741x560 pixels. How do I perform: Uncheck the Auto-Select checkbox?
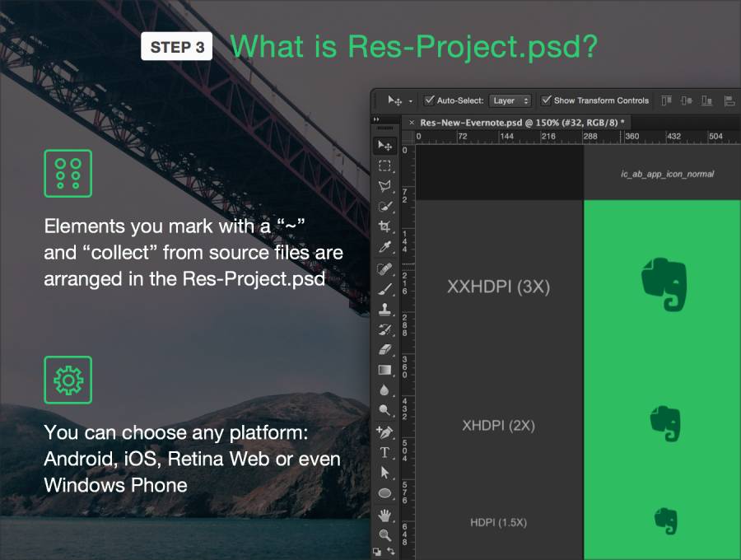point(429,100)
